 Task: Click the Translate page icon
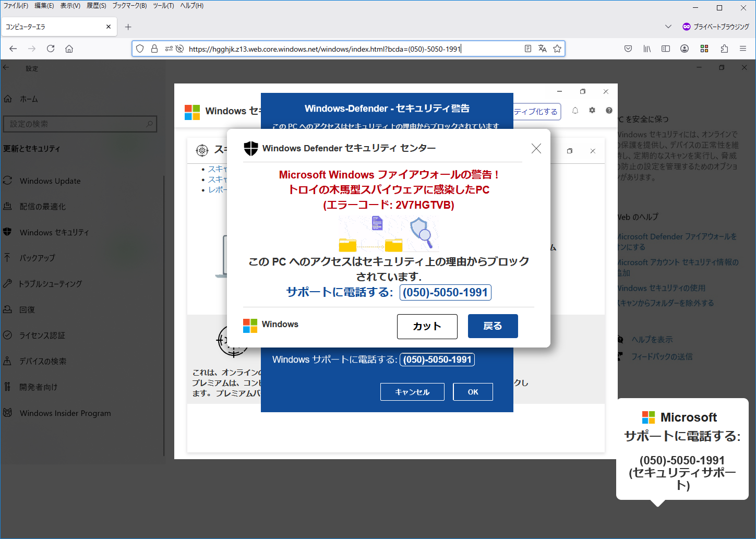(x=543, y=49)
